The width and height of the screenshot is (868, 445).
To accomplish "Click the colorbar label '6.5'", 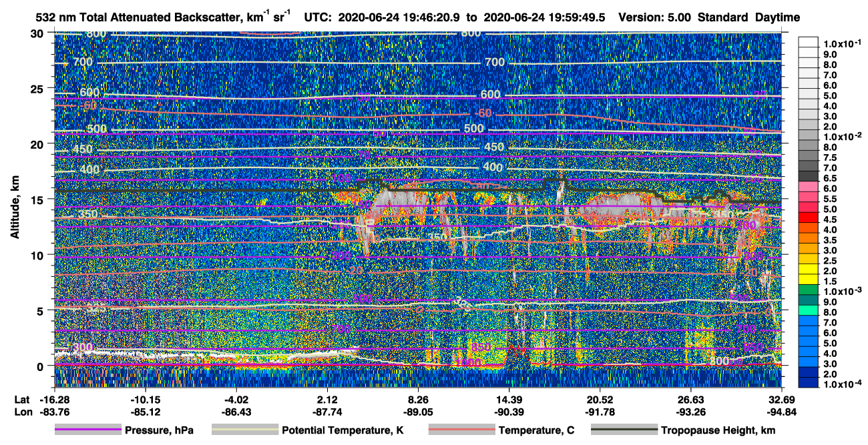I will (831, 178).
